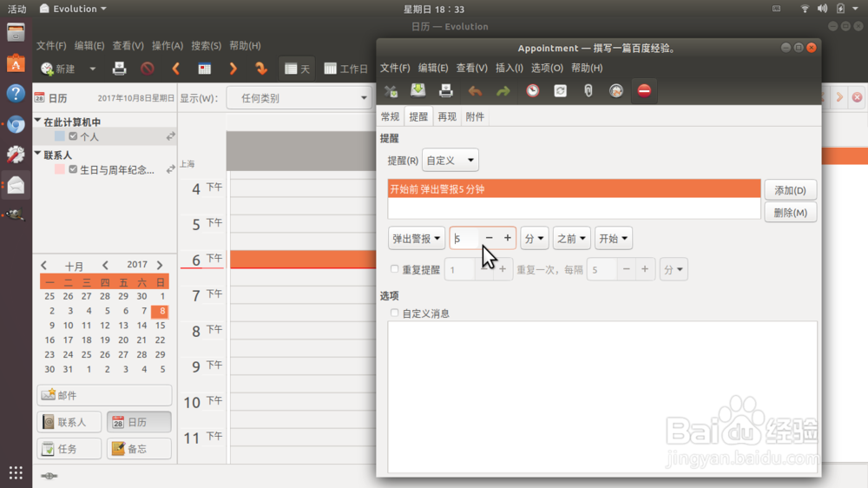Toggle the 生日与周年纪念 calendar checkbox
Viewport: 868px width, 488px height.
[73, 169]
